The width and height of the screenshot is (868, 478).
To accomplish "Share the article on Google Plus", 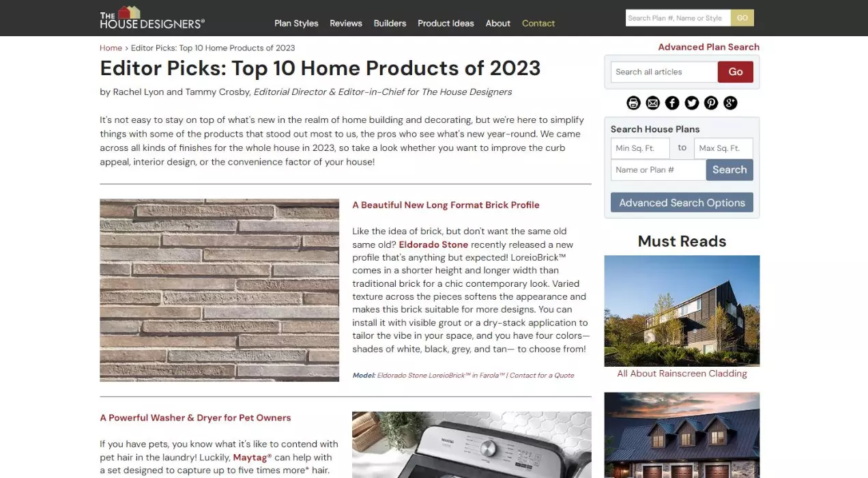I will tap(730, 103).
